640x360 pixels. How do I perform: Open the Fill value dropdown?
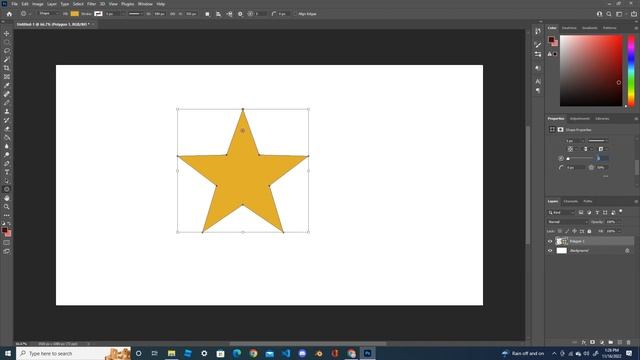pyautogui.click(x=620, y=231)
